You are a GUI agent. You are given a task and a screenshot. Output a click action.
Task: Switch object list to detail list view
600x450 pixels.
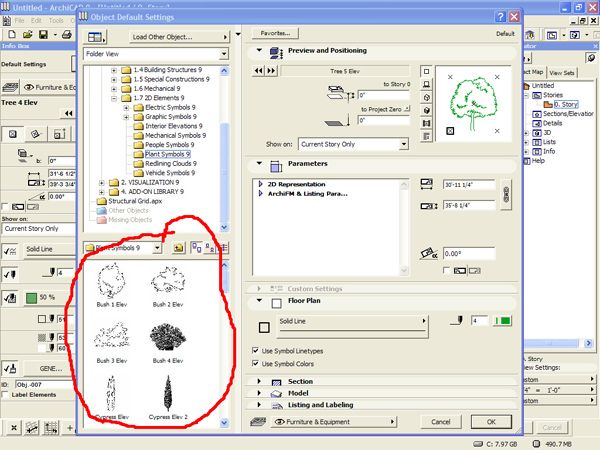pyautogui.click(x=224, y=248)
